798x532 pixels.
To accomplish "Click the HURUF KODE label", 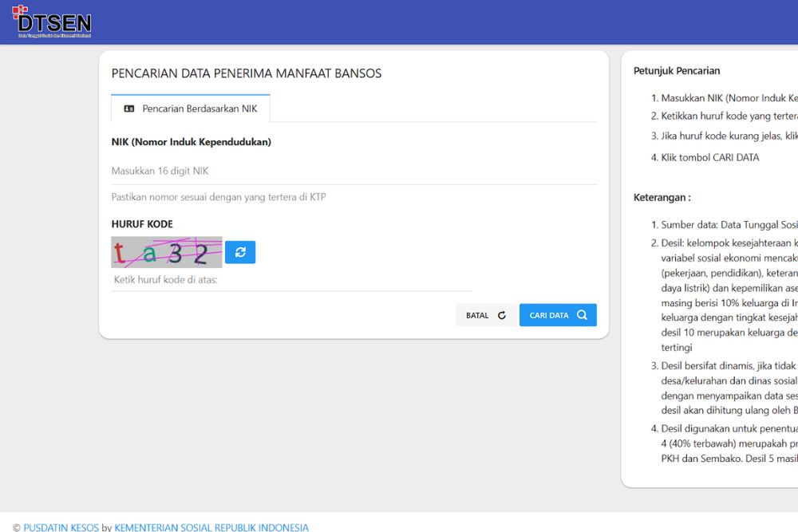I will (x=142, y=224).
